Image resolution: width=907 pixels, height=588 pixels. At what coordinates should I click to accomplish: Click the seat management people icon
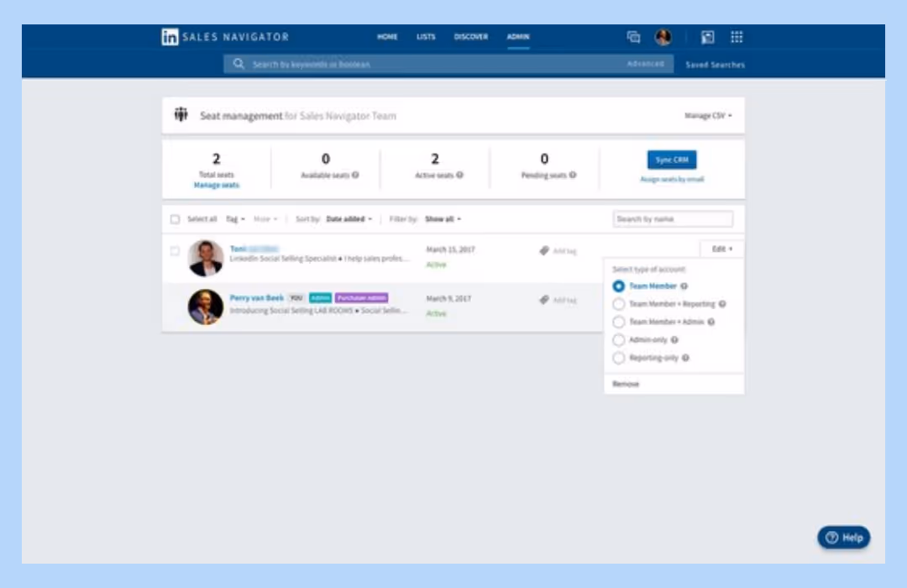tap(181, 114)
